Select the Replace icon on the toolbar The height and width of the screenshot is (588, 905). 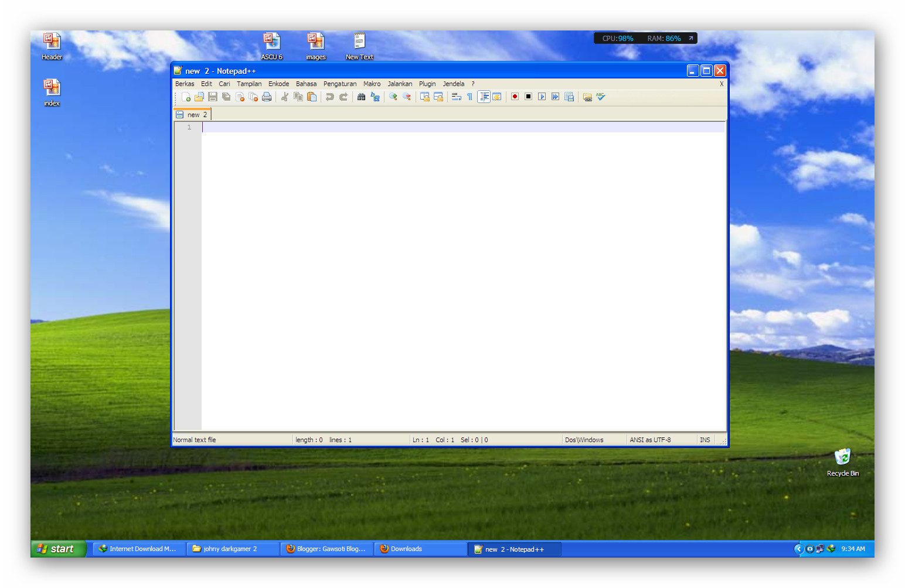pyautogui.click(x=375, y=97)
